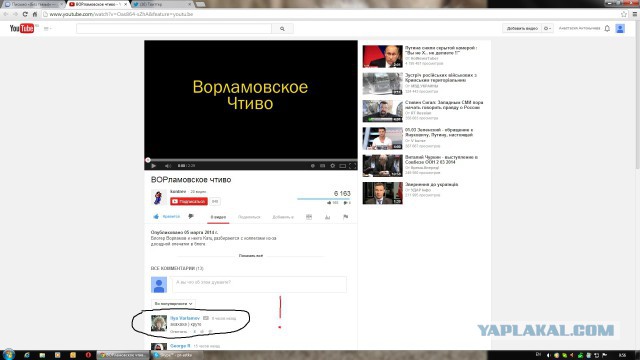
Task: Click the address bar URL
Action: (x=121, y=14)
